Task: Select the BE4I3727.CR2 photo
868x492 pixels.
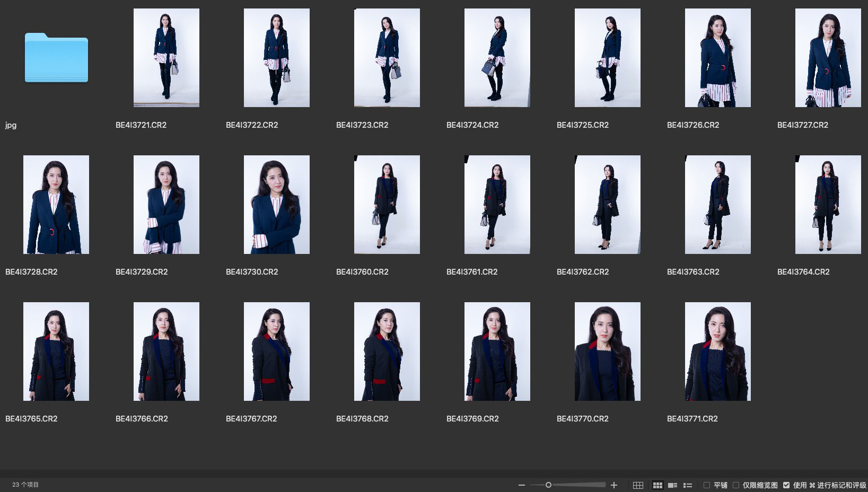Action: tap(828, 58)
